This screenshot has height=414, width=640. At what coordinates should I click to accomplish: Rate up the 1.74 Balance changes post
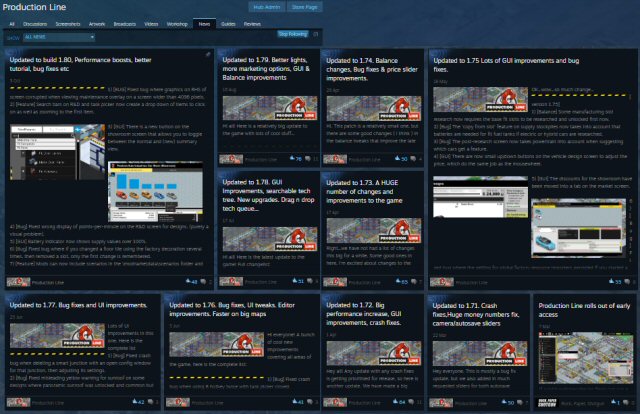pyautogui.click(x=398, y=158)
